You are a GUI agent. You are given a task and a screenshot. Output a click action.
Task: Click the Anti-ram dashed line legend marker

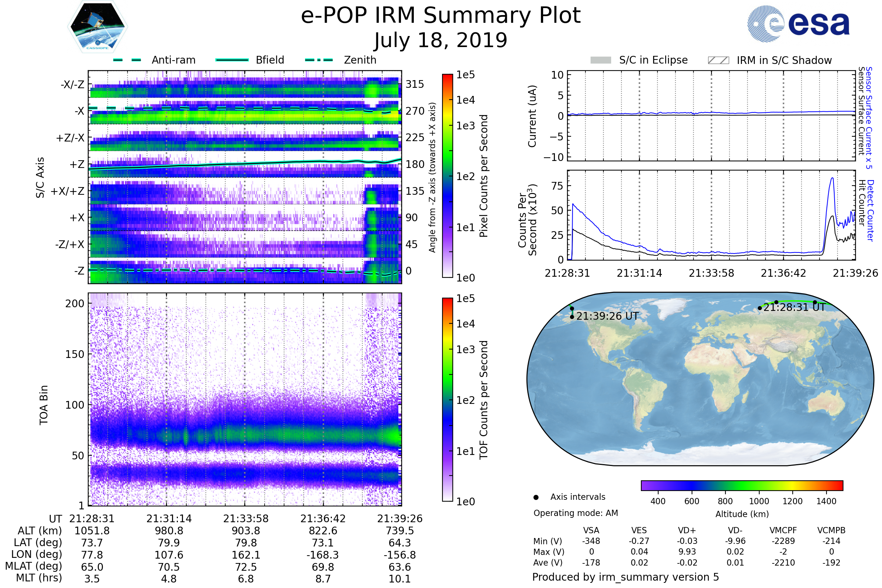coord(127,60)
